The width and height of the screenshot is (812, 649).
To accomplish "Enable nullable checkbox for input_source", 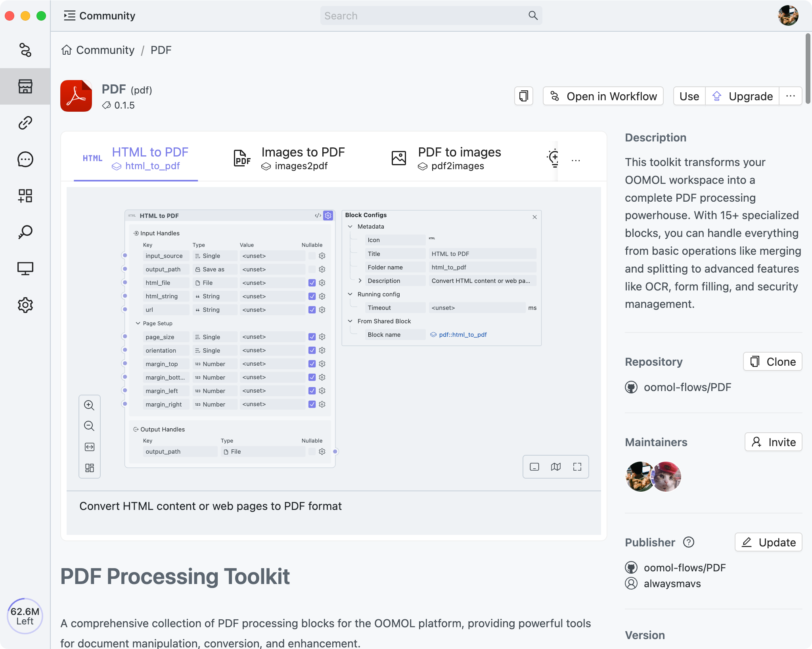I will (x=312, y=256).
